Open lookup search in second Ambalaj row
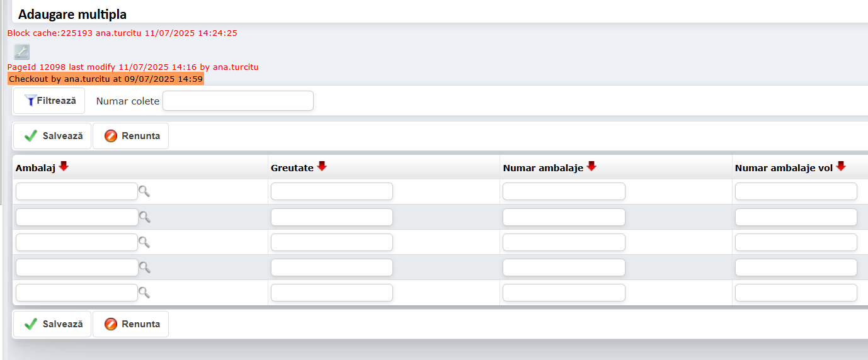 [x=144, y=217]
